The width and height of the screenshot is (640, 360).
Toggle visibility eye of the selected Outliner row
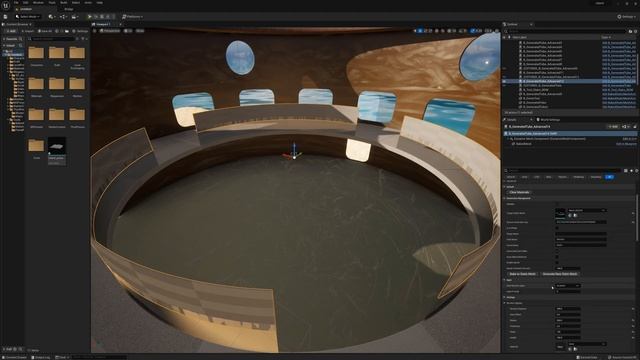click(x=504, y=81)
